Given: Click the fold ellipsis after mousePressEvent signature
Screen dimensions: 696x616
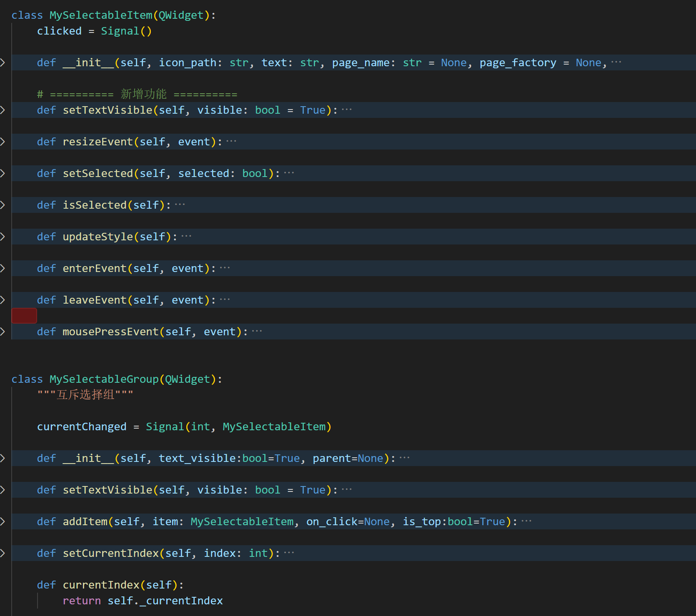Looking at the screenshot, I should tap(257, 332).
